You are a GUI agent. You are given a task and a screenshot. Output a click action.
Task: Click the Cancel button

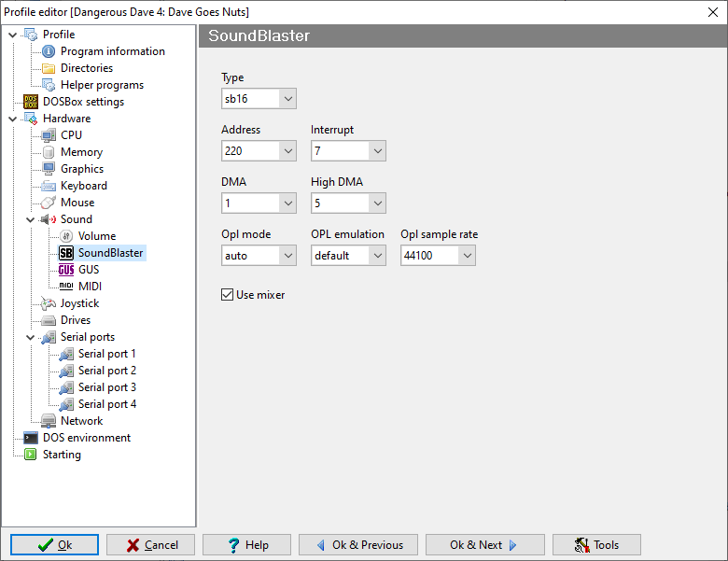click(x=150, y=545)
